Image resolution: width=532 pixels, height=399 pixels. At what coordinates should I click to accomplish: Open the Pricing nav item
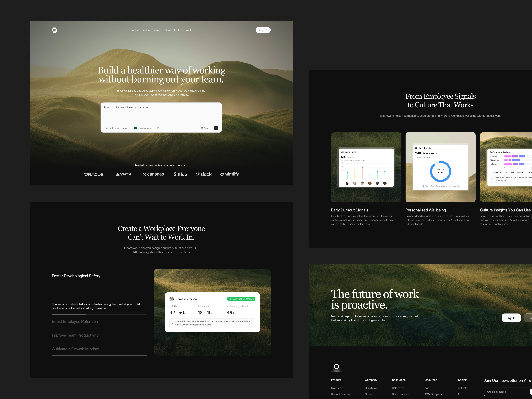[156, 30]
